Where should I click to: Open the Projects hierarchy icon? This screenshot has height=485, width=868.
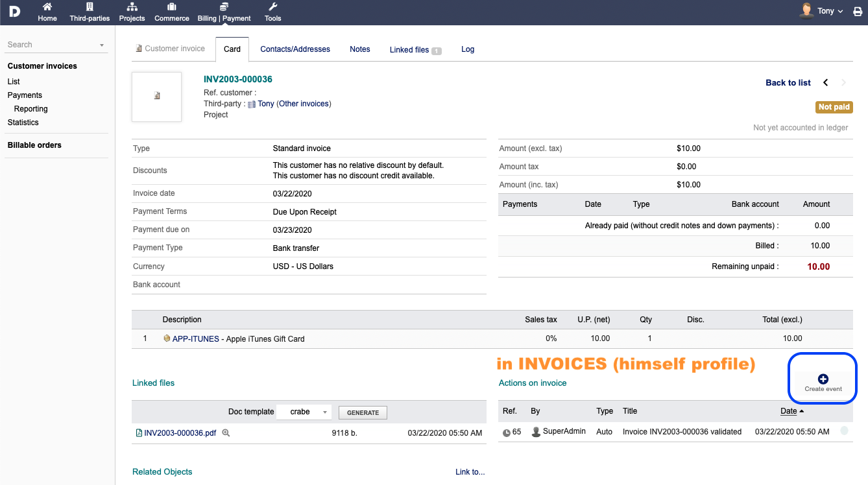tap(132, 7)
